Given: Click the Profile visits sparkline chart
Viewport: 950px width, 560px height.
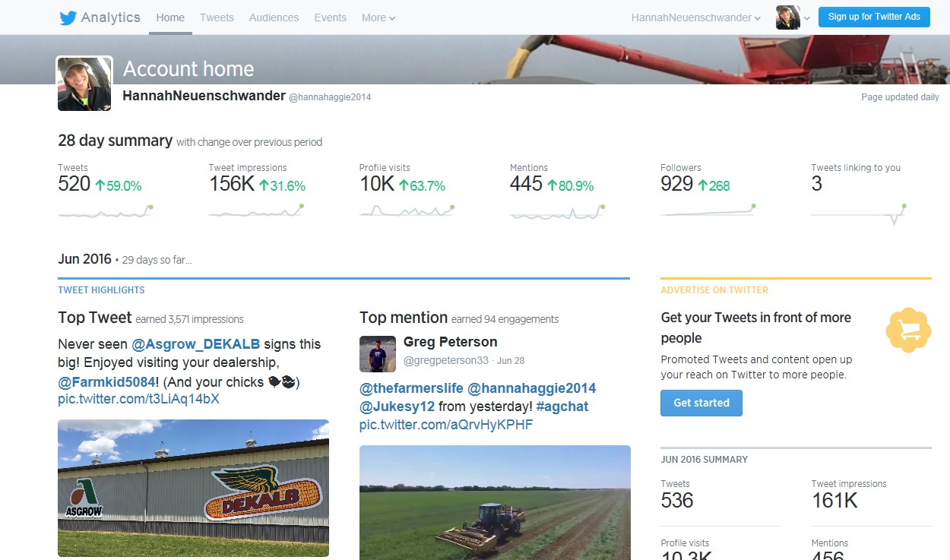Looking at the screenshot, I should click(407, 211).
